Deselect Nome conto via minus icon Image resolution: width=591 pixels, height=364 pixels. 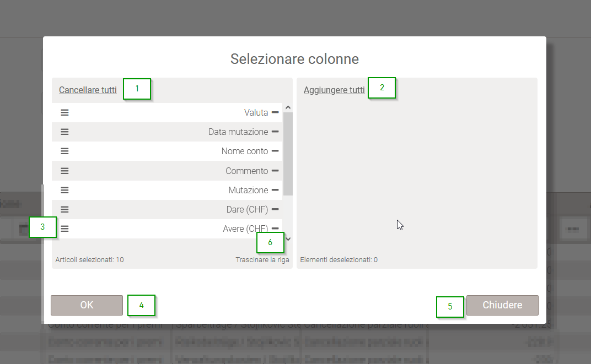[x=275, y=151]
